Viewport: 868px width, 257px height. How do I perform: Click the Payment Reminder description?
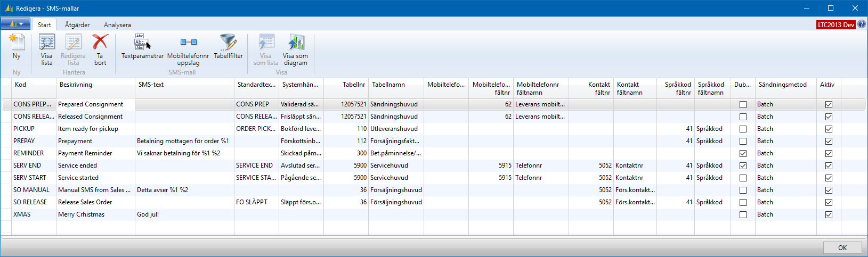click(x=95, y=153)
